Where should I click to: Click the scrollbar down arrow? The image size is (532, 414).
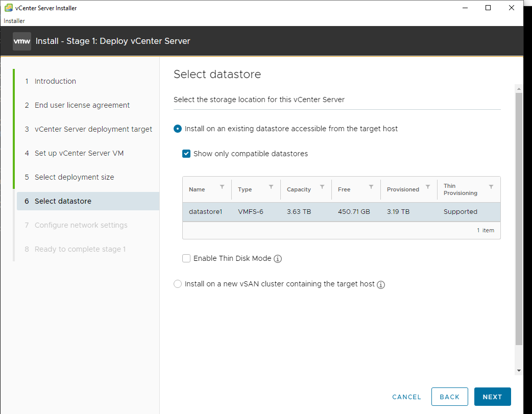pos(518,371)
